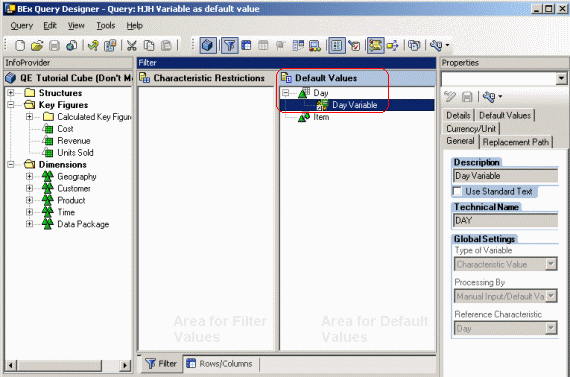The width and height of the screenshot is (570, 377).
Task: Click the save icon in Properties pane
Action: tap(467, 96)
